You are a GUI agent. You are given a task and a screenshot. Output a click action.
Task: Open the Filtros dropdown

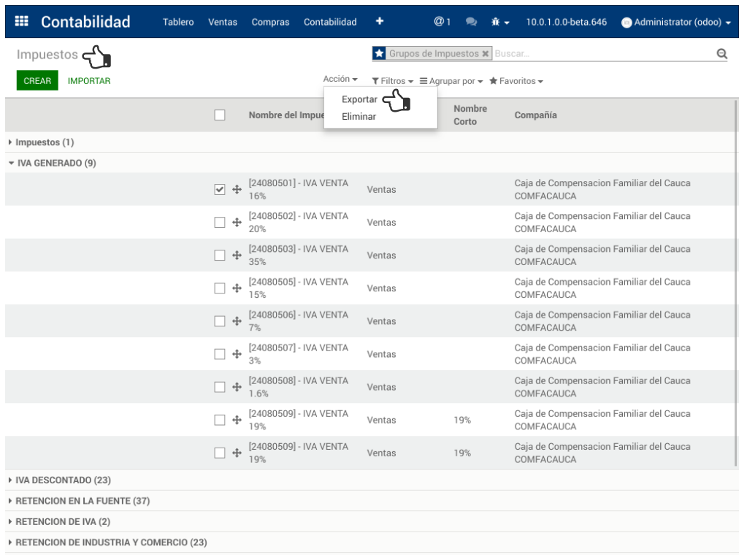pyautogui.click(x=393, y=81)
